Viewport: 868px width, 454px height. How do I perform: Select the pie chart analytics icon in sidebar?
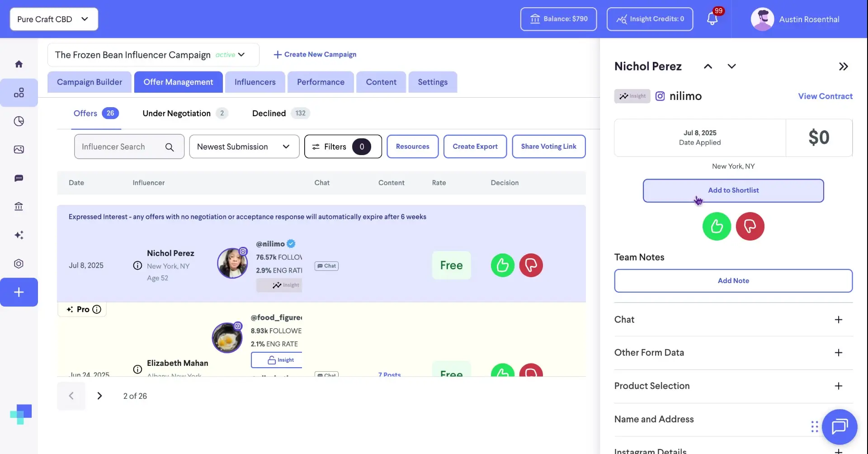19,121
